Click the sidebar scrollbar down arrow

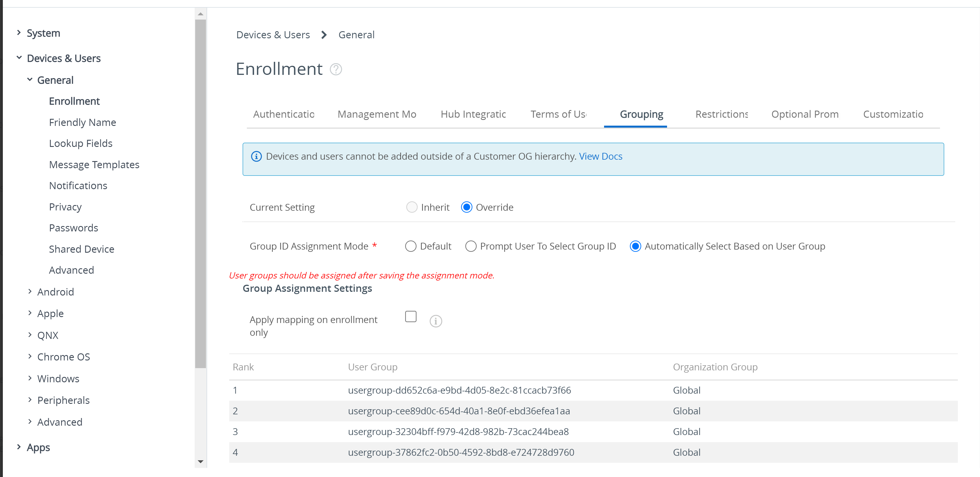[x=201, y=461]
